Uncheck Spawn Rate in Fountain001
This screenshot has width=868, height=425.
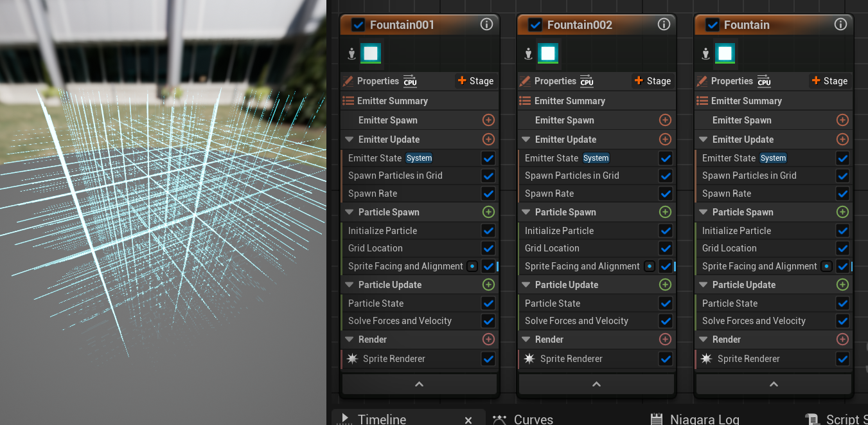(x=488, y=194)
